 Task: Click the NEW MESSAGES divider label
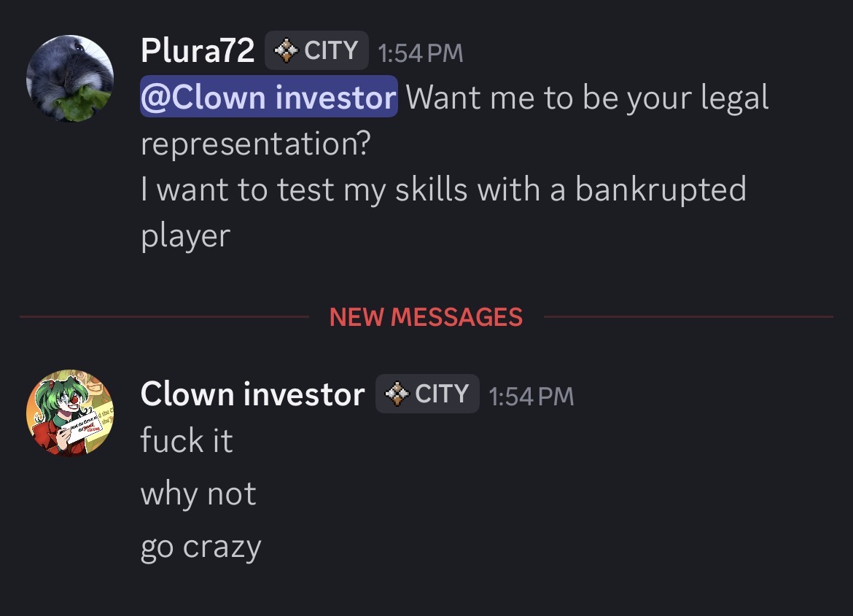pos(426,317)
